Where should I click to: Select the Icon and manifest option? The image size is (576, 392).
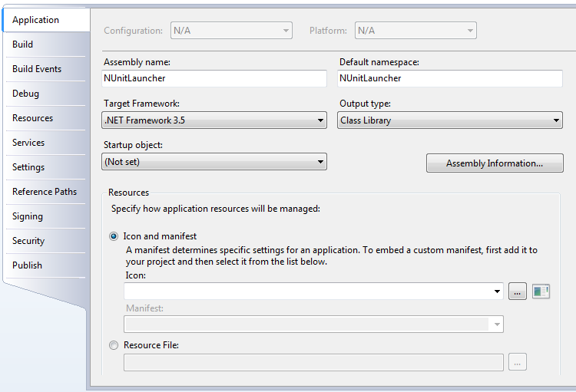[x=114, y=236]
